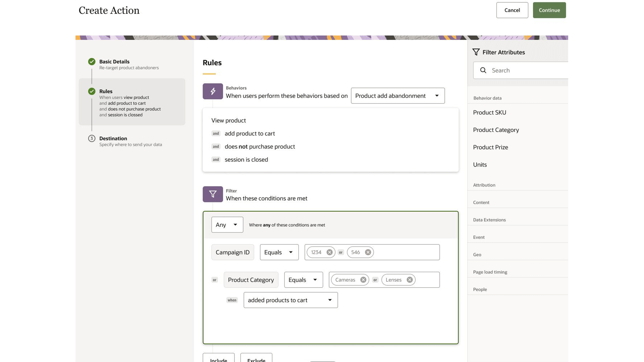Click the purple Filter funnel icon
This screenshot has width=644, height=362.
pyautogui.click(x=212, y=194)
